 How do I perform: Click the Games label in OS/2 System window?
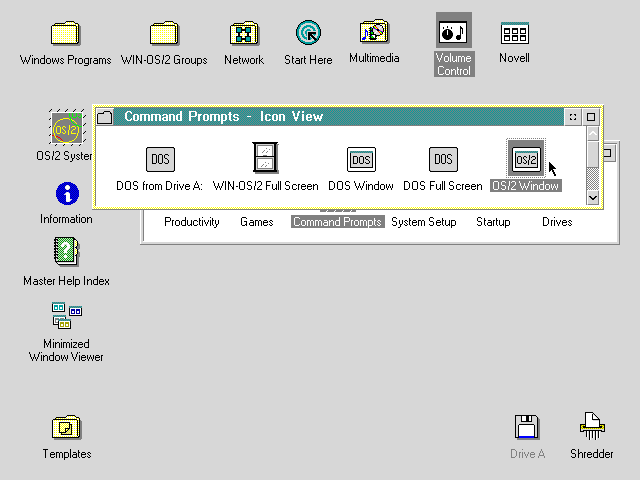(257, 222)
